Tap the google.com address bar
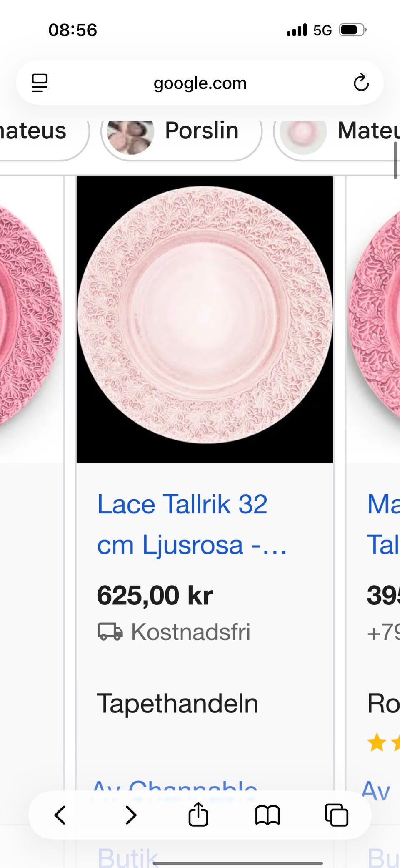Image resolution: width=400 pixels, height=868 pixels. point(200,83)
